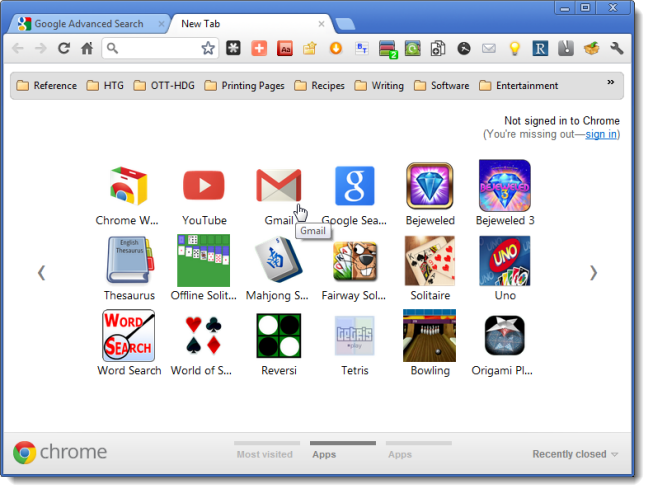Launch the Uno app
Image resolution: width=650 pixels, height=492 pixels.
pos(504,260)
